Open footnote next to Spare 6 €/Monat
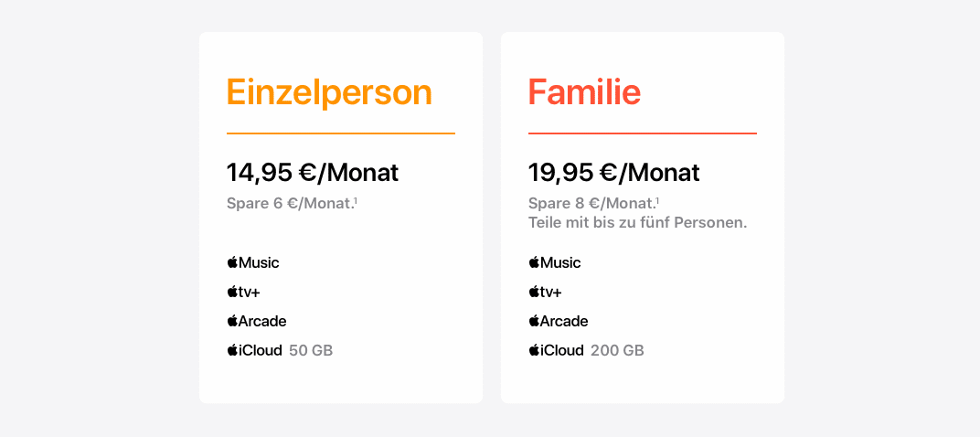 tap(356, 200)
